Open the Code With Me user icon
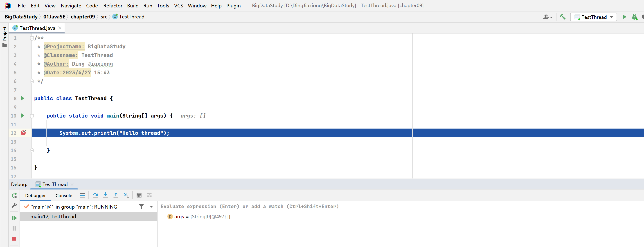The width and height of the screenshot is (644, 247). pyautogui.click(x=547, y=17)
